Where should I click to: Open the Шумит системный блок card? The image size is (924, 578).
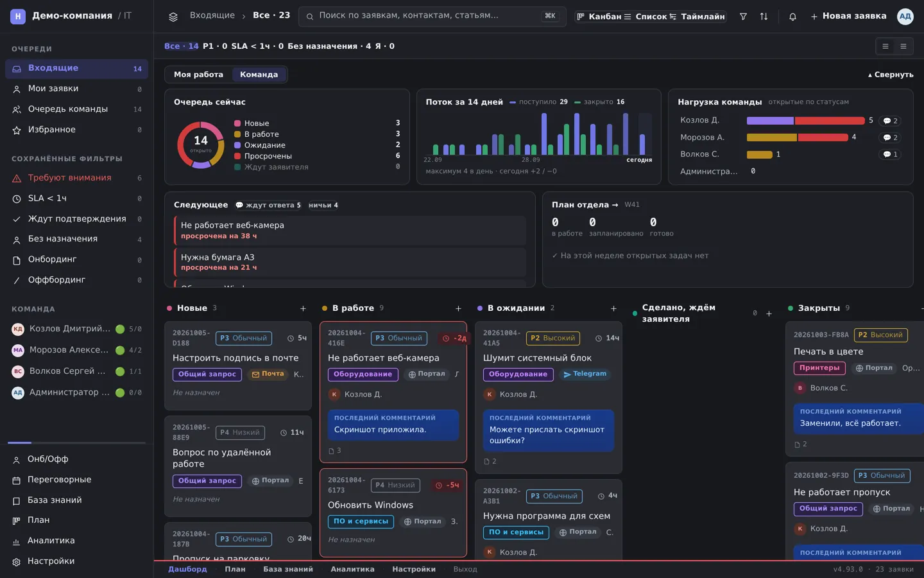(548, 398)
